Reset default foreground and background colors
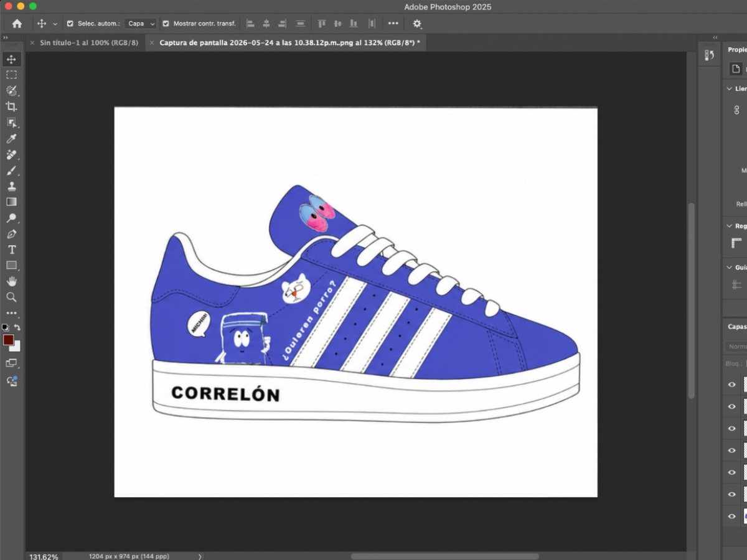Image resolution: width=747 pixels, height=560 pixels. [x=6, y=327]
